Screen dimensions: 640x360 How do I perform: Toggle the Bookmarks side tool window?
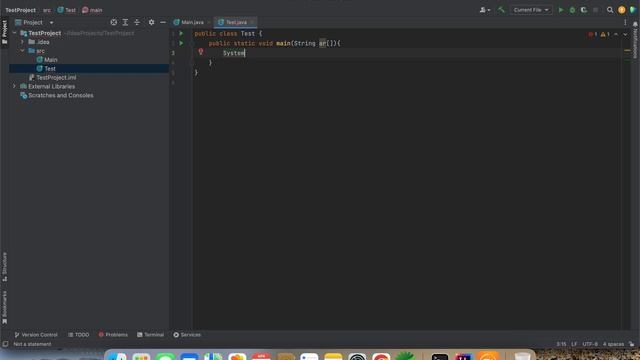(x=4, y=308)
